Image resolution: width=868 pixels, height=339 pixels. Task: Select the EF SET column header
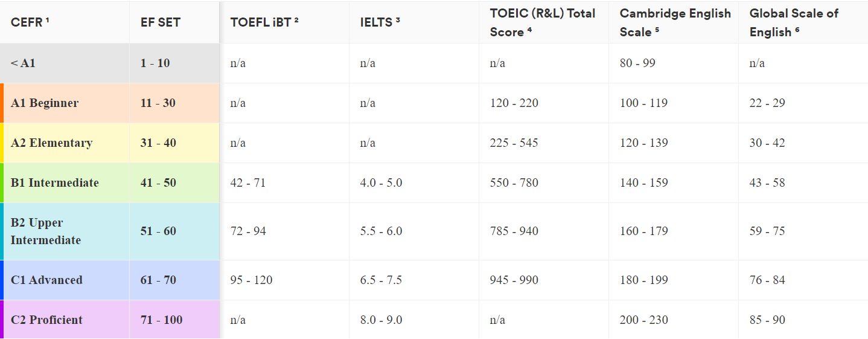pyautogui.click(x=161, y=23)
